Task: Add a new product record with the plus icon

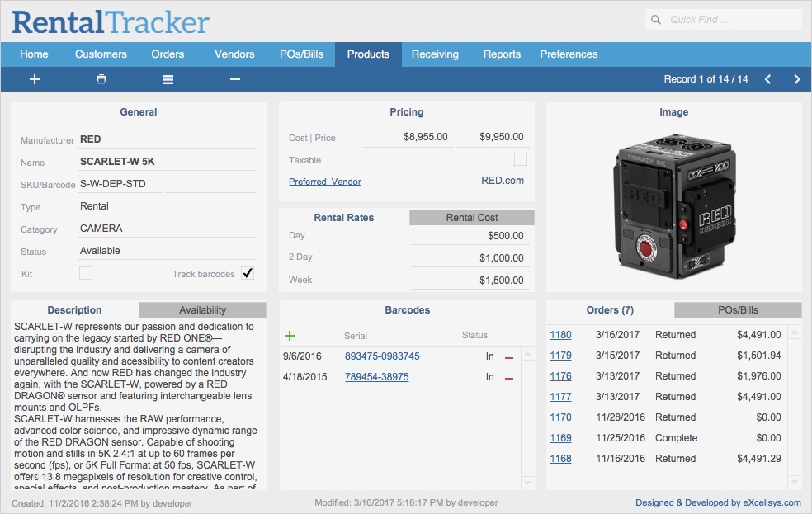Action: click(33, 79)
